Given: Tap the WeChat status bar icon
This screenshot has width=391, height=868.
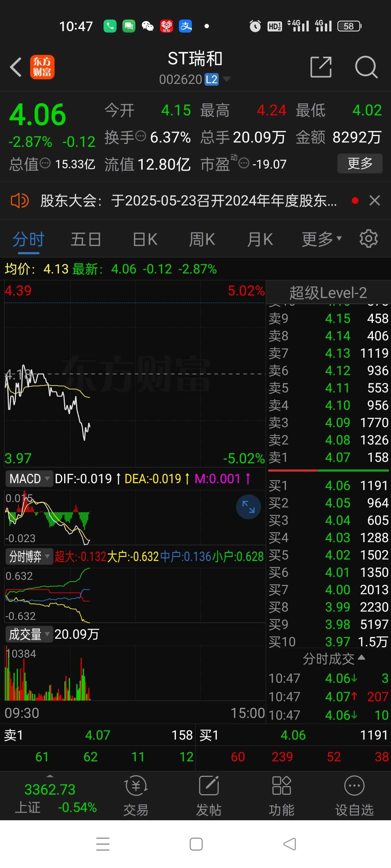Looking at the screenshot, I should point(147,26).
